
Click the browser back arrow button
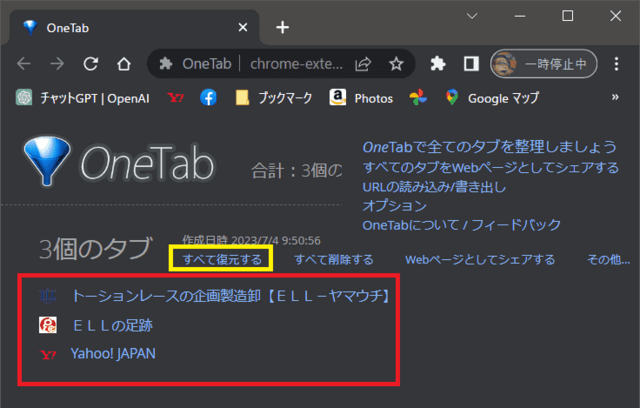point(24,64)
